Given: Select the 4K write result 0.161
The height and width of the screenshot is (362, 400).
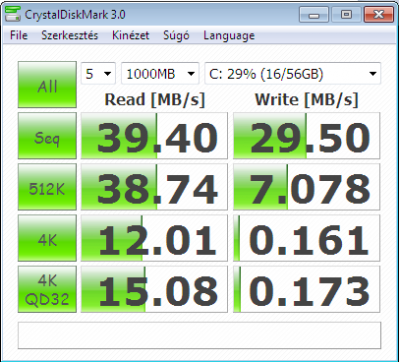Looking at the screenshot, I should 307,238.
